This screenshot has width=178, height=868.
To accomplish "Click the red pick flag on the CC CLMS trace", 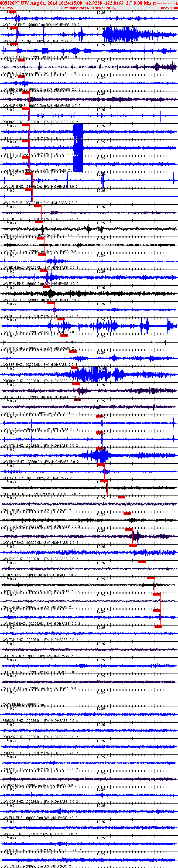I will [x=12, y=12].
